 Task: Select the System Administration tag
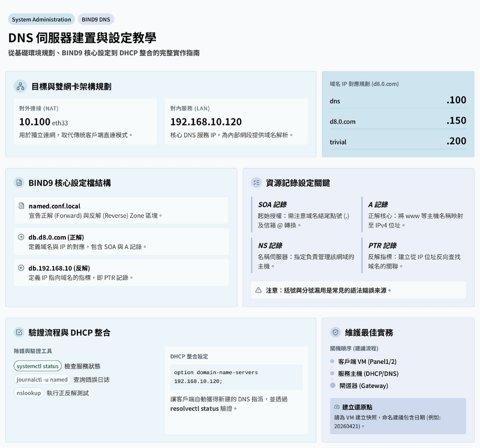coord(41,20)
